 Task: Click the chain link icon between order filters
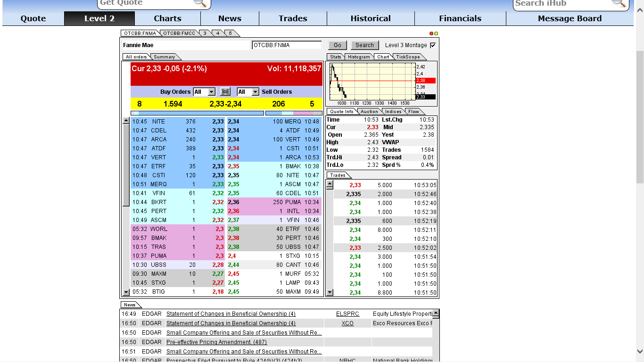point(225,91)
